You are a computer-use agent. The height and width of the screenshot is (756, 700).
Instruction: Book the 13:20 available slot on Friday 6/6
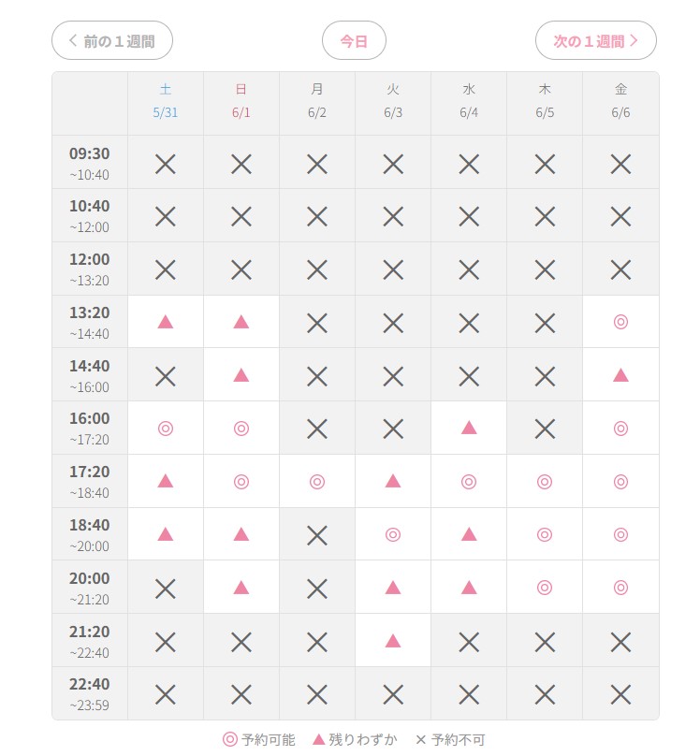[x=620, y=322]
